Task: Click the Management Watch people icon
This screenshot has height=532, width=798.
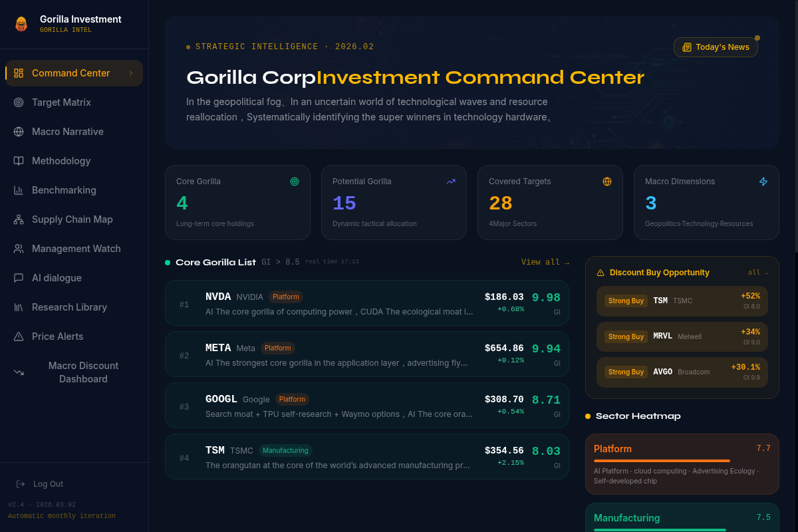Action: click(19, 249)
